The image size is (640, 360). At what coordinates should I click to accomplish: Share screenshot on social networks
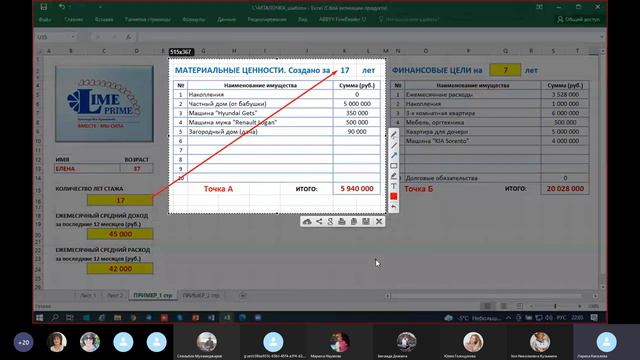[x=319, y=221]
